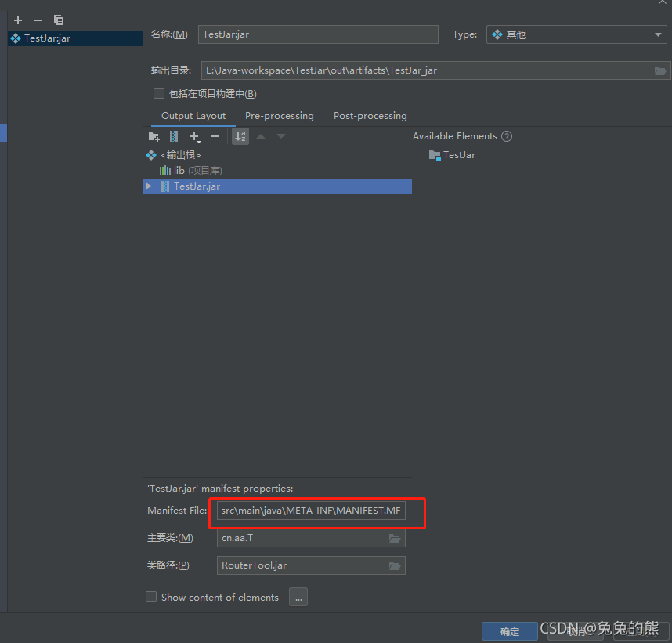672x643 pixels.
Task: Check Show content of elements
Action: coord(151,597)
